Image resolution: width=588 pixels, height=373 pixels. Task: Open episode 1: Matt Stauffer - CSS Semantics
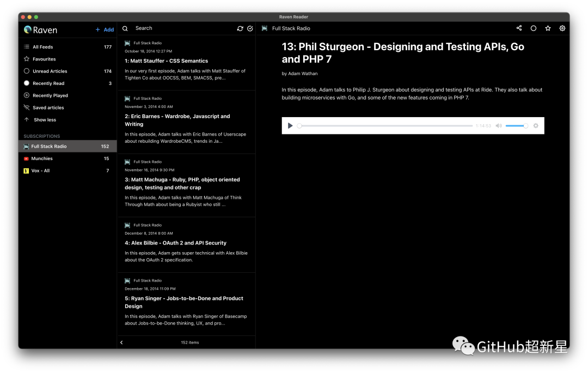point(186,63)
